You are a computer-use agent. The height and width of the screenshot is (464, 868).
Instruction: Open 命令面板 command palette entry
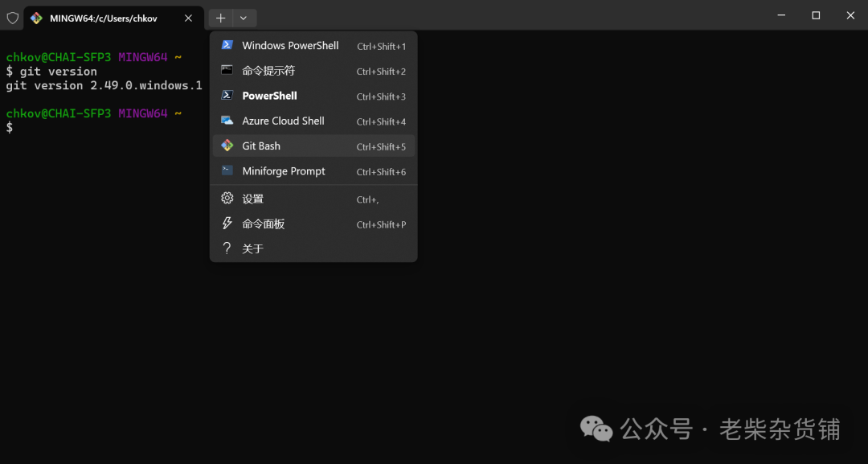click(x=313, y=224)
